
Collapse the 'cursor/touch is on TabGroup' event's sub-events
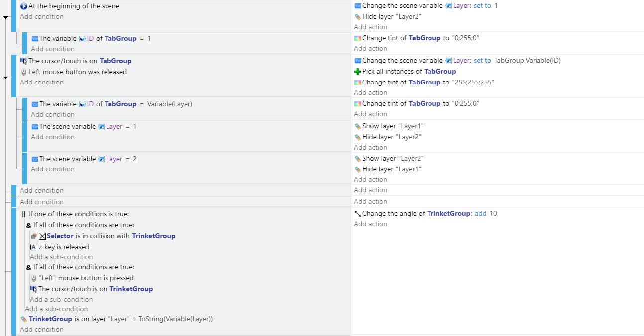click(6, 78)
